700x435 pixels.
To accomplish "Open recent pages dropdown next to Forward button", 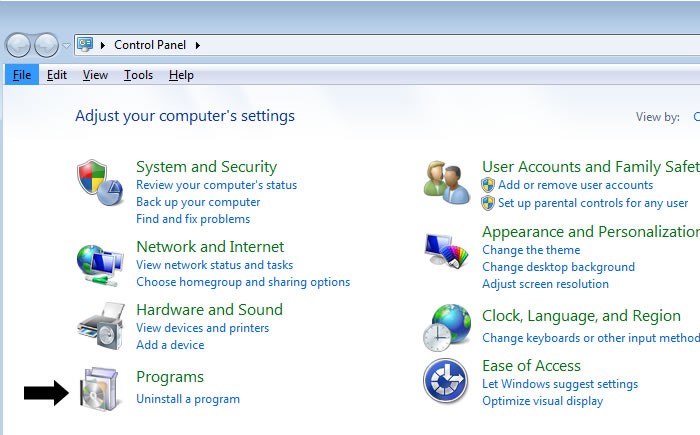I will pyautogui.click(x=66, y=46).
